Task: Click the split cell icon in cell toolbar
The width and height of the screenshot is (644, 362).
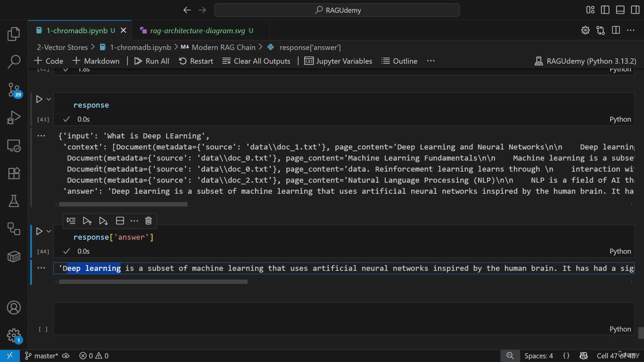Action: tap(120, 221)
